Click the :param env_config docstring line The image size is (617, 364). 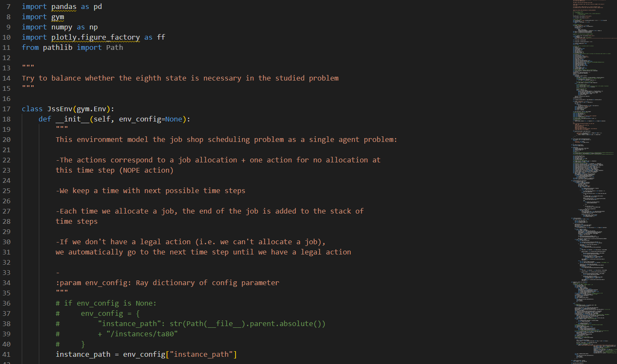167,283
